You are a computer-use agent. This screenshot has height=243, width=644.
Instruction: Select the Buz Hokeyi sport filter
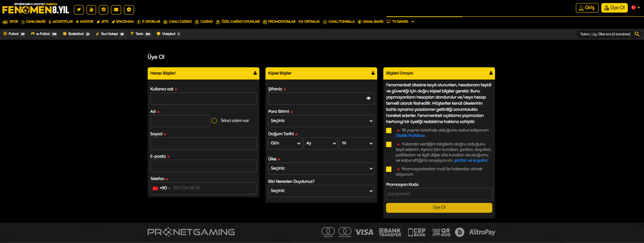coord(110,34)
